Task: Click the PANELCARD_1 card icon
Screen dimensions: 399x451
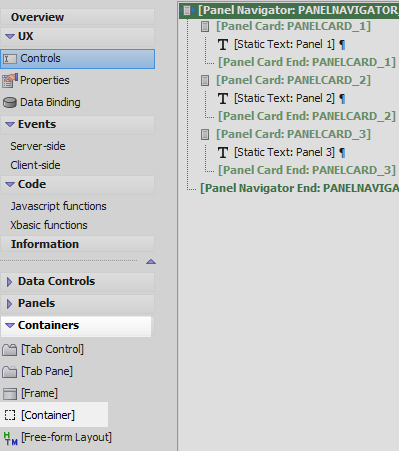Action: [x=205, y=26]
